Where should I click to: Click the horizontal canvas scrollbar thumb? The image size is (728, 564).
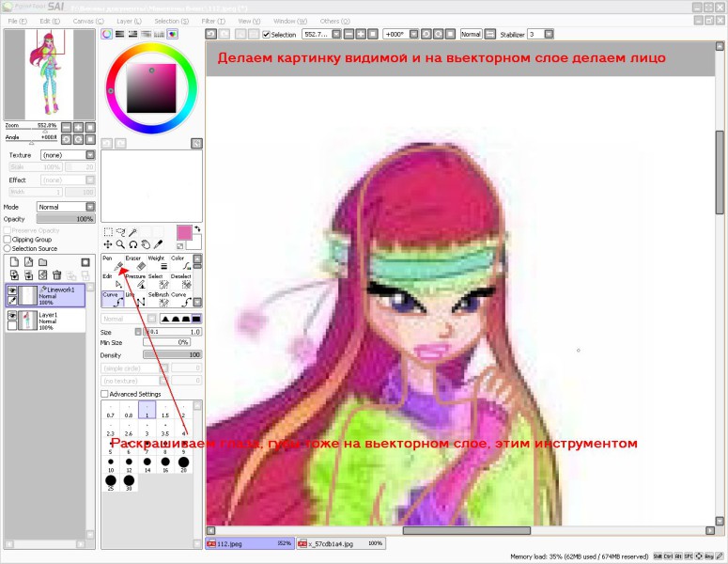pos(466,530)
